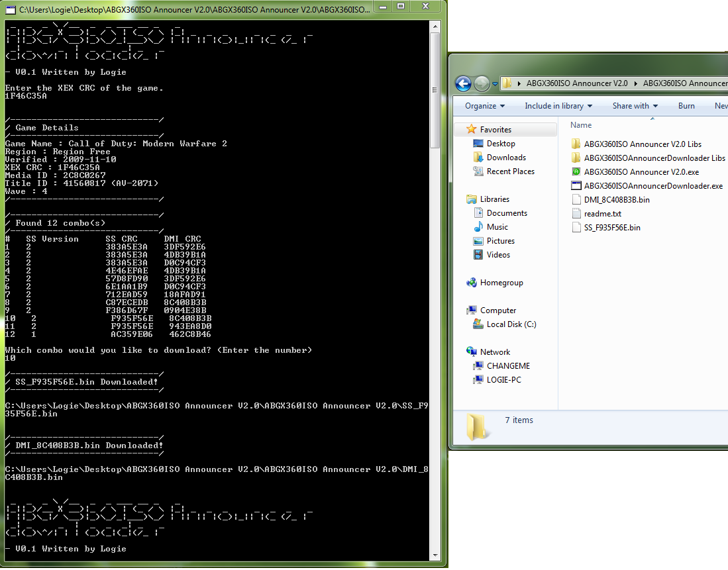Click the Local Disk drive icon

(x=478, y=324)
